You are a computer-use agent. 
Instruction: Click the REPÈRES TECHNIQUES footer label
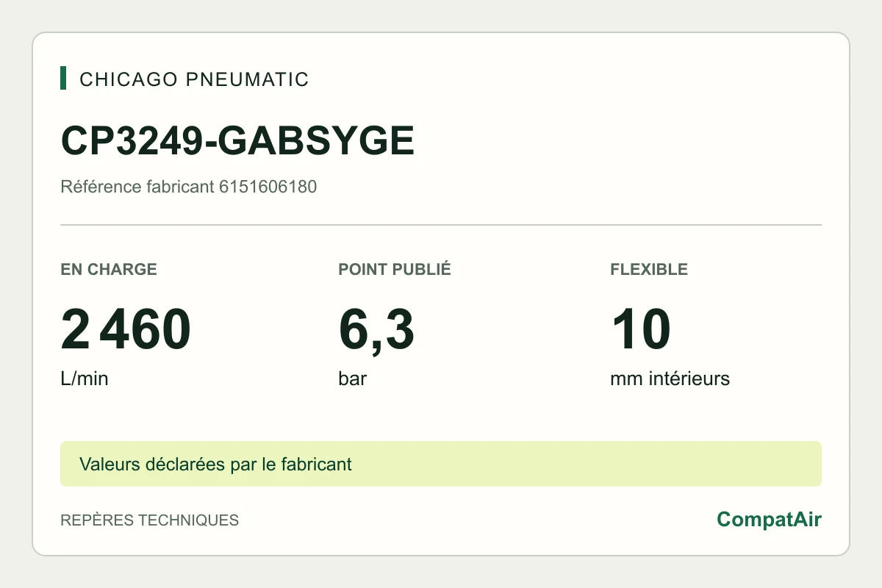pyautogui.click(x=149, y=520)
